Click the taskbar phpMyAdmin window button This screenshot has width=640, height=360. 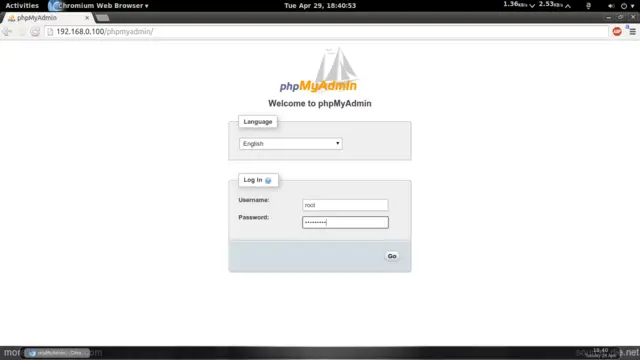[57, 353]
